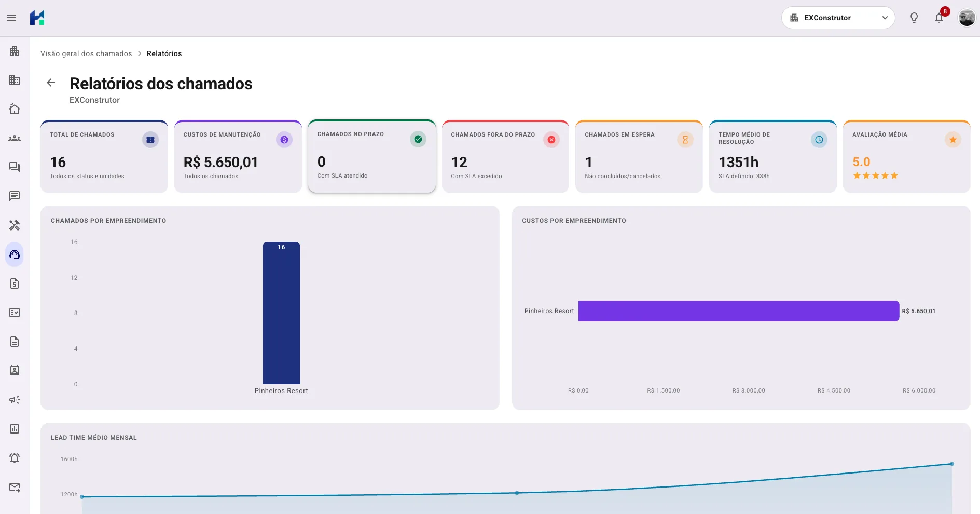Open the chart reports sidebar icon
The height and width of the screenshot is (514, 980).
[x=15, y=429]
